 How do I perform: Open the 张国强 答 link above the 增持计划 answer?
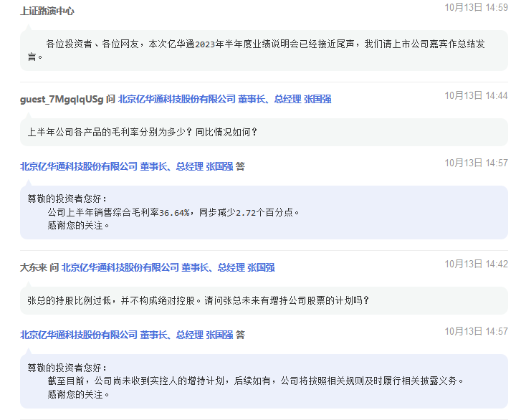click(127, 335)
